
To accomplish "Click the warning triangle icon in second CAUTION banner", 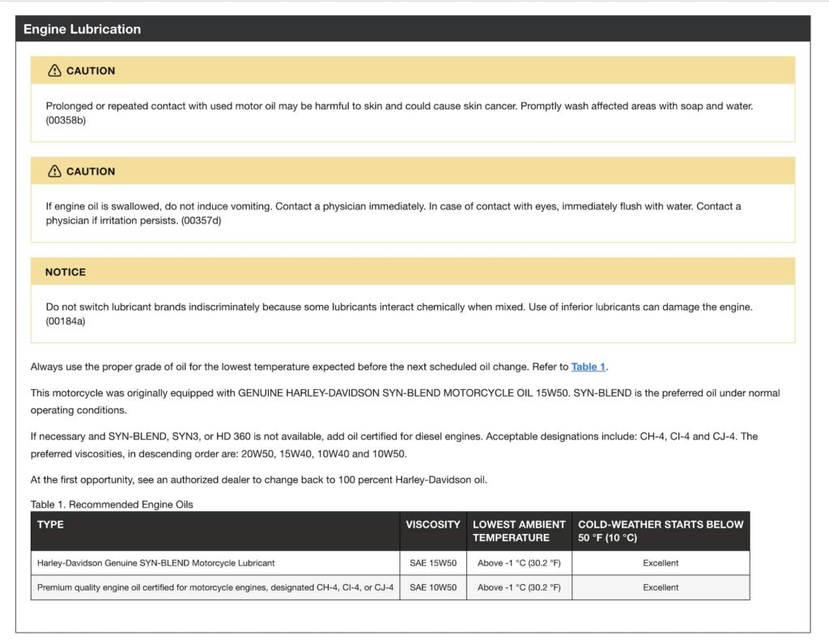I will tap(55, 171).
